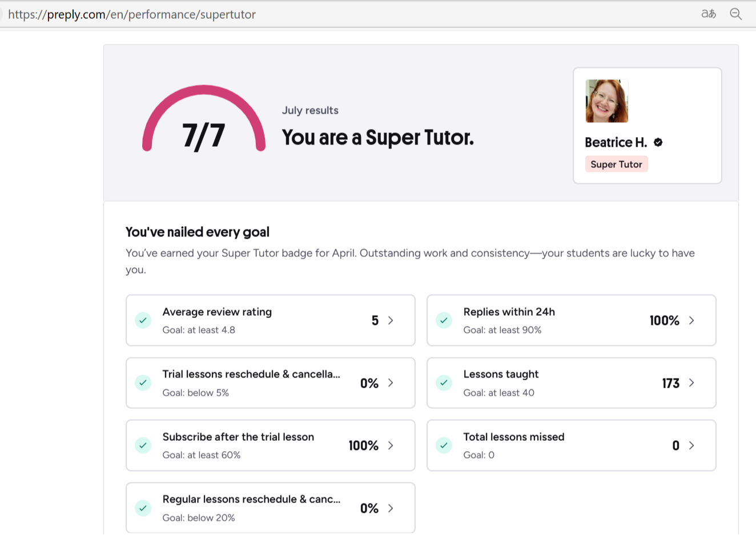This screenshot has height=535, width=756.
Task: Click the green checkmark beside Average review rating
Action: [x=143, y=320]
